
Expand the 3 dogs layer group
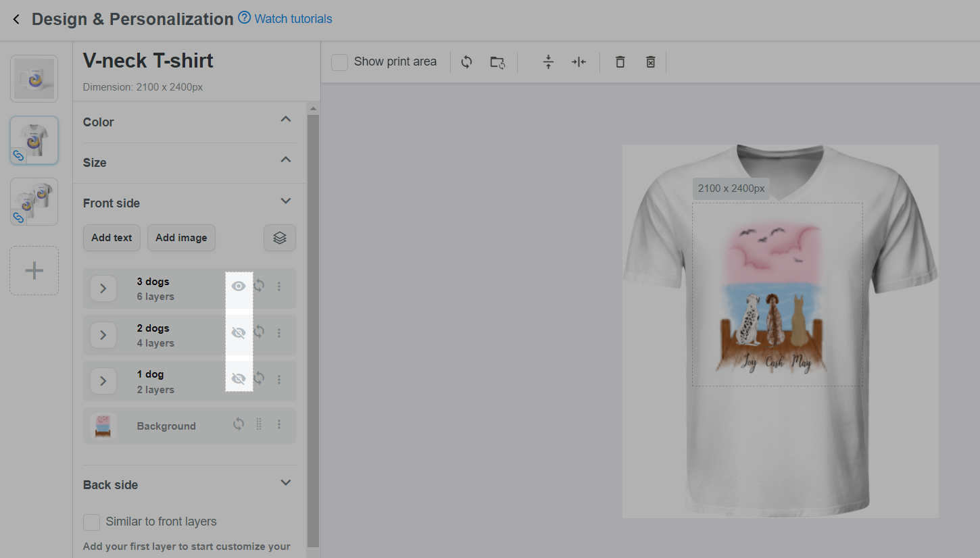click(x=103, y=288)
